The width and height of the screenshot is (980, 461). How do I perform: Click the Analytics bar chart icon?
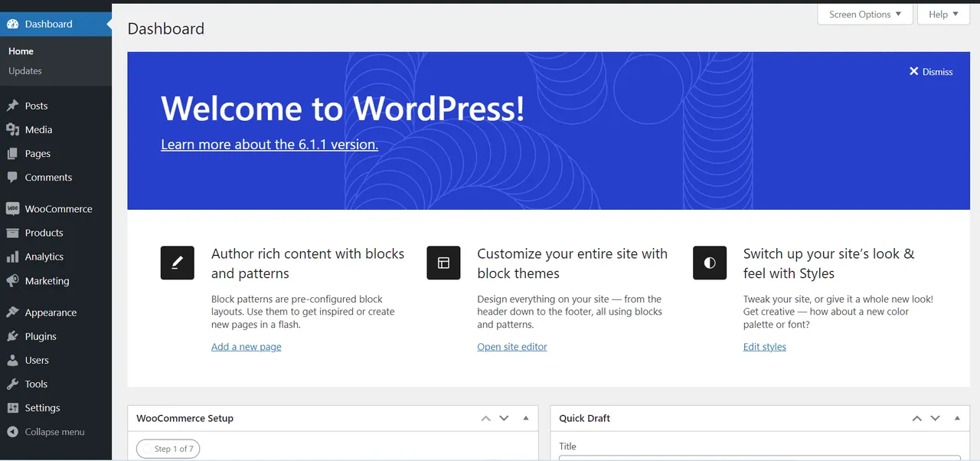point(12,257)
